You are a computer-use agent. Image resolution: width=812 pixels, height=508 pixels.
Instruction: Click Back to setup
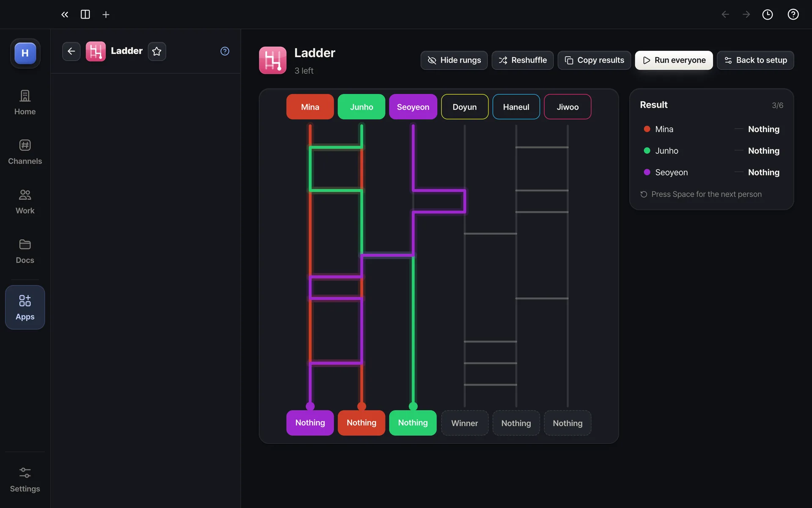(755, 60)
